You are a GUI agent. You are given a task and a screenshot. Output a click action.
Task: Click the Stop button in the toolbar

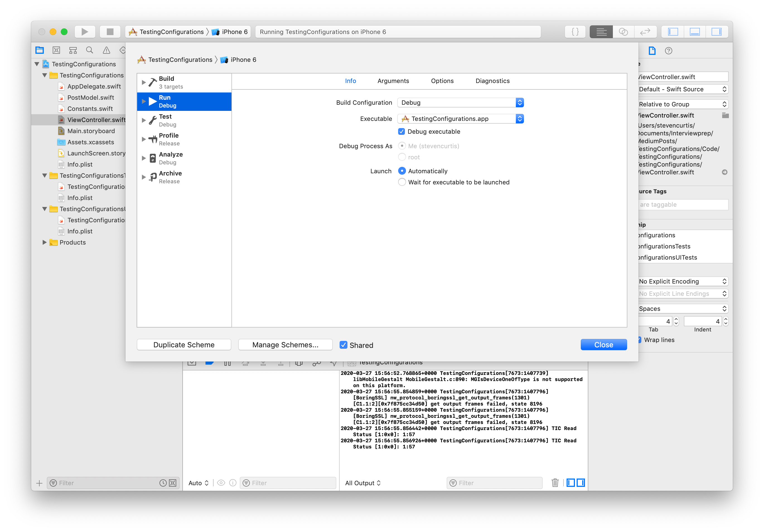click(x=110, y=32)
